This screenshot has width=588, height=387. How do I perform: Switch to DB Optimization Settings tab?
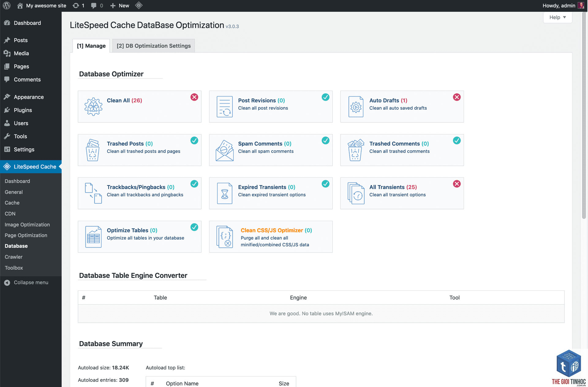tap(153, 46)
